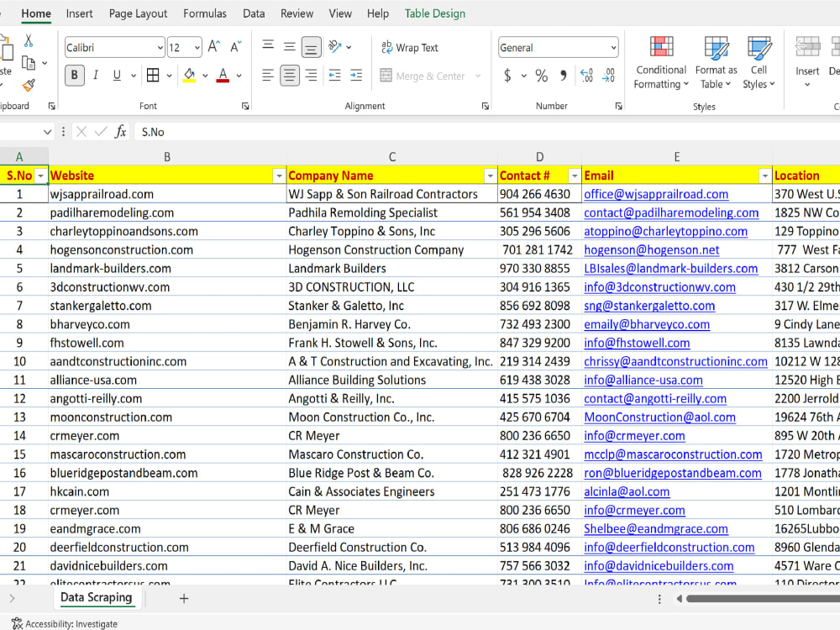Screen dimensions: 840x630
Task: Click the Copy icon in Clipboard group
Action: [x=29, y=63]
